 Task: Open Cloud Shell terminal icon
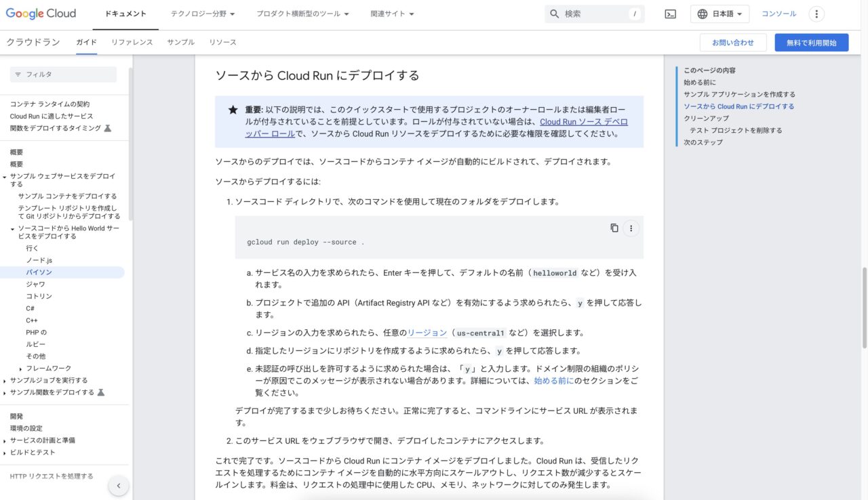point(670,14)
